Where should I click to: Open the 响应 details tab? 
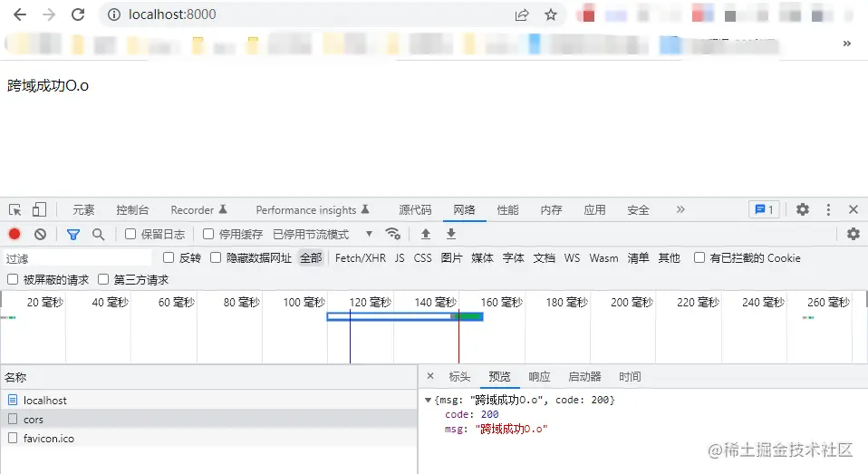(539, 377)
